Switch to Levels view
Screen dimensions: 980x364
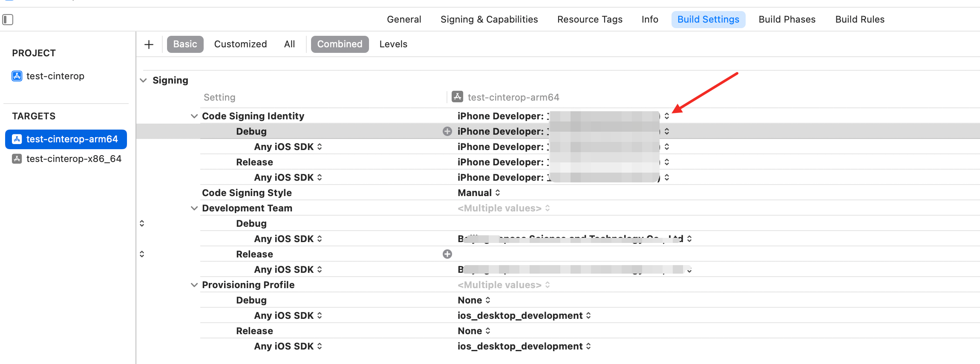393,44
